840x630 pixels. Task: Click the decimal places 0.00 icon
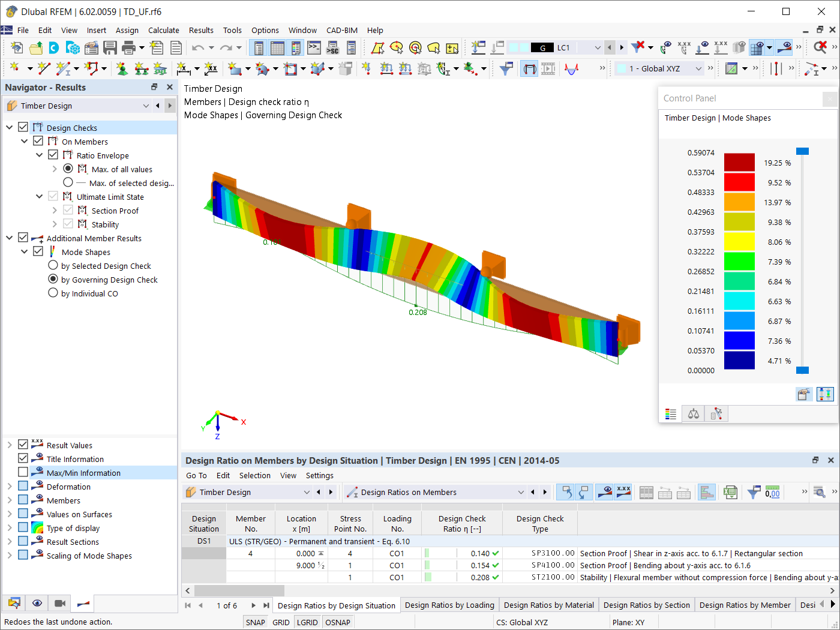773,493
